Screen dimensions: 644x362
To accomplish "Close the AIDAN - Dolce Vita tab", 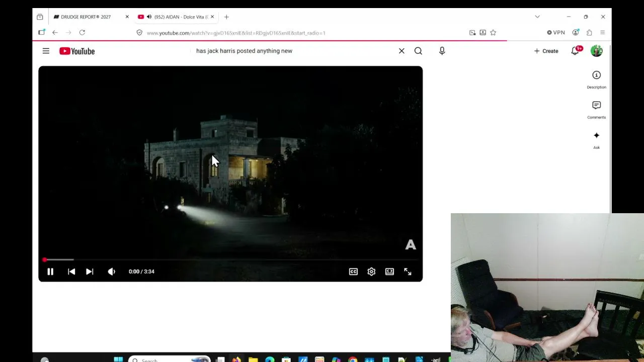I will [x=212, y=17].
